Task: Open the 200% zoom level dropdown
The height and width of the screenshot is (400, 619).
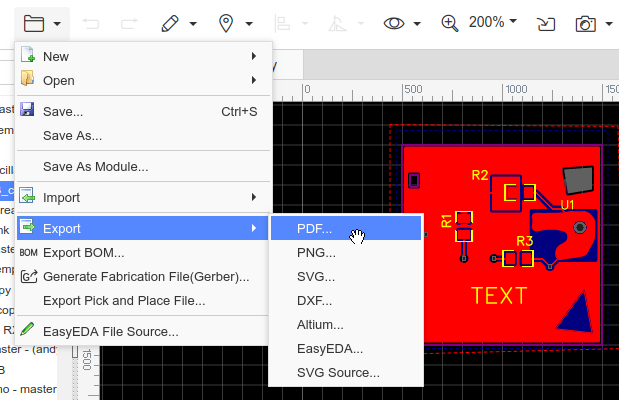Action: pos(493,22)
